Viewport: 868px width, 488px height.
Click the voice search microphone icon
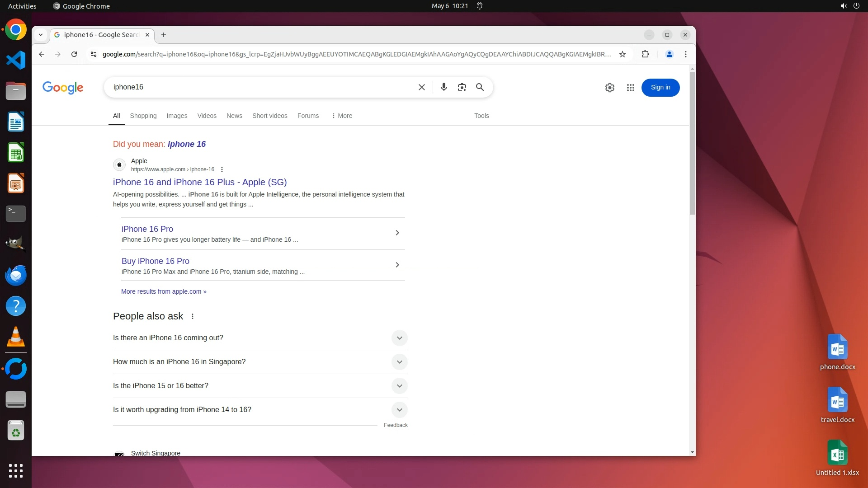click(443, 87)
